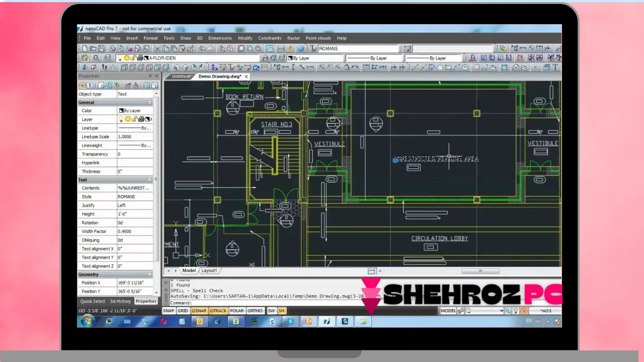Click the Pan hand icon
The image size is (644, 362).
coord(222,48)
